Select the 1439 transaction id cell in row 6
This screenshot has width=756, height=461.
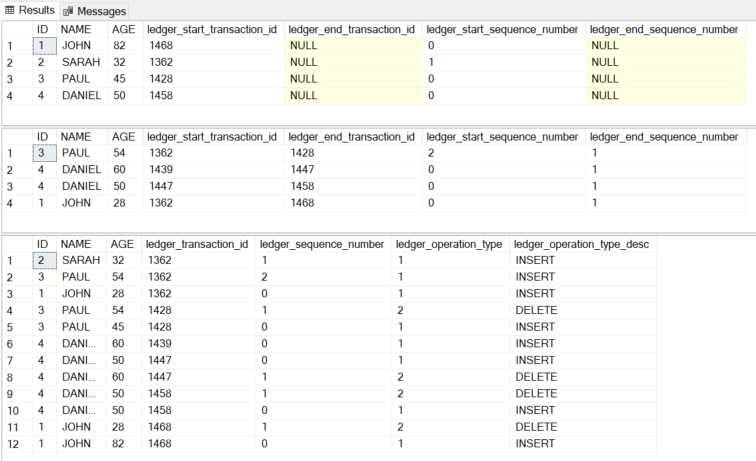(198, 344)
